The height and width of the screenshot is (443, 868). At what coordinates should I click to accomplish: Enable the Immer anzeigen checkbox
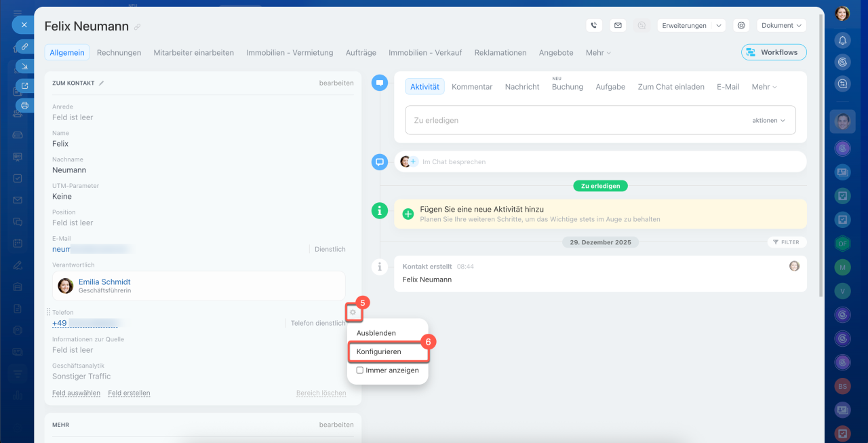[x=360, y=370]
